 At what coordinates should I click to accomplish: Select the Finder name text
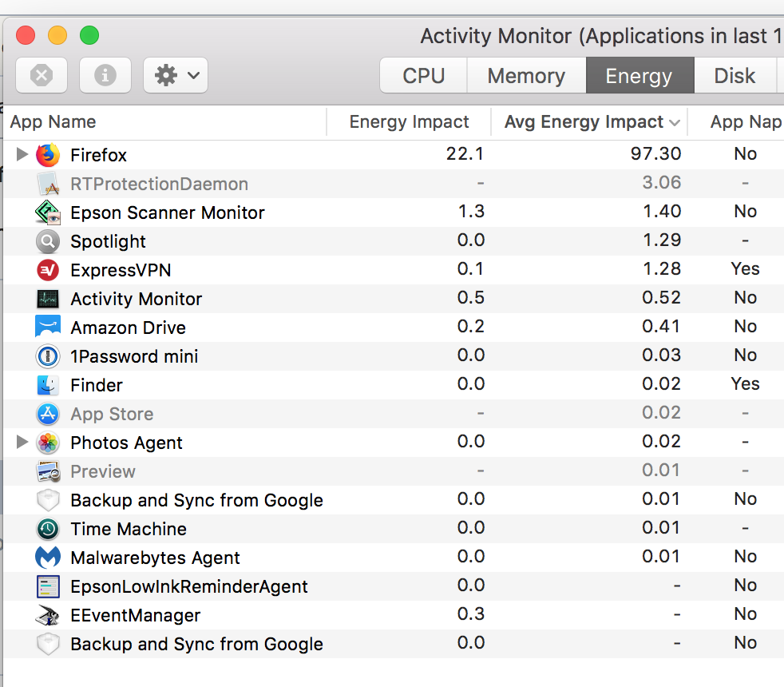tap(96, 385)
